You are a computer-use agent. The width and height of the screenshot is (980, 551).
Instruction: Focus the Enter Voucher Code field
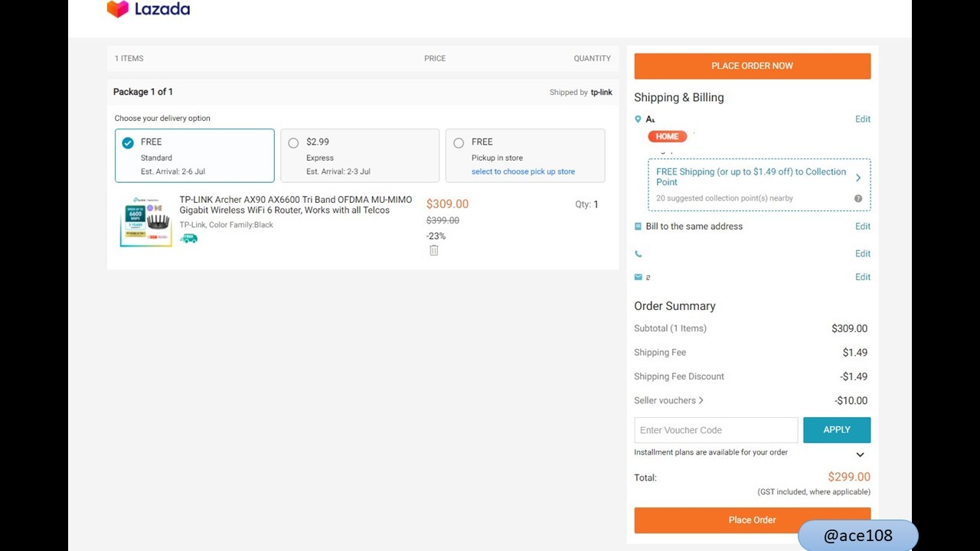coord(716,430)
